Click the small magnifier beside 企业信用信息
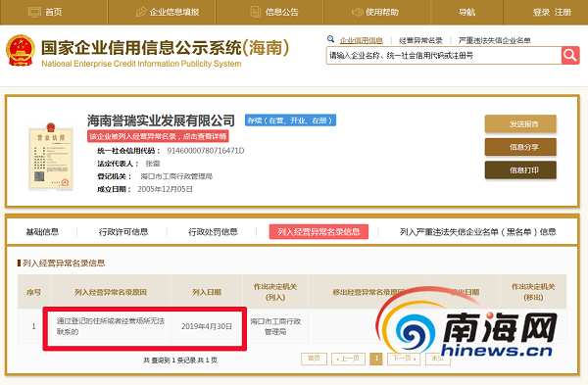The height and width of the screenshot is (385, 588). click(331, 38)
